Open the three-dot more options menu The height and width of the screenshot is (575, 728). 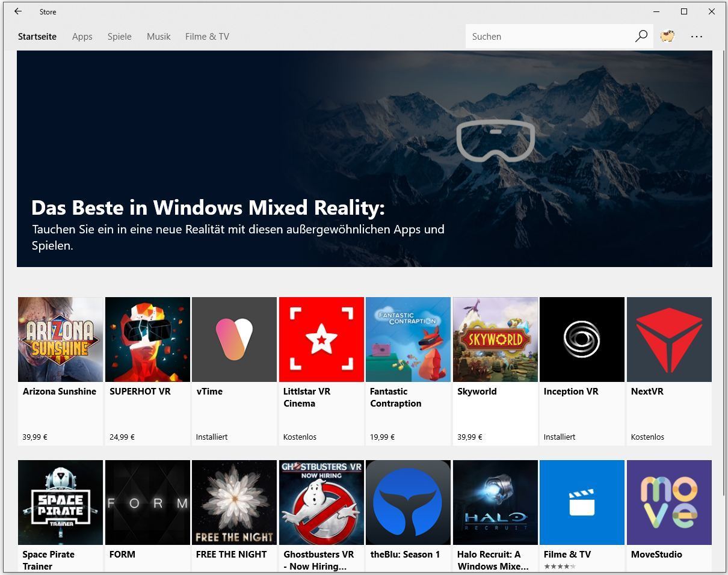coord(697,36)
